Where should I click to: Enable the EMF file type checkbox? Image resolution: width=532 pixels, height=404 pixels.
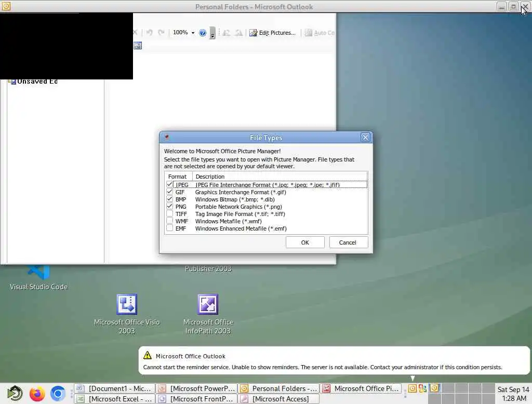point(170,228)
